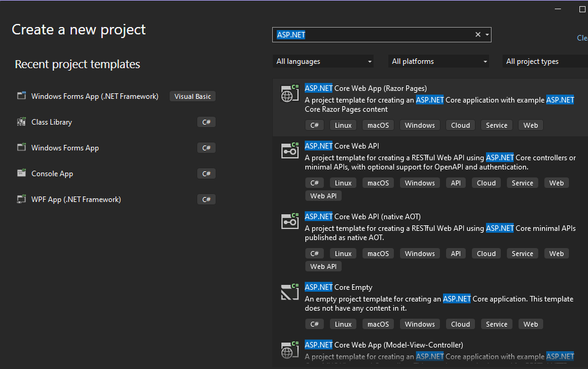588x369 pixels.
Task: Click the Web API tag under ASP.NET Core Web API
Action: (323, 195)
